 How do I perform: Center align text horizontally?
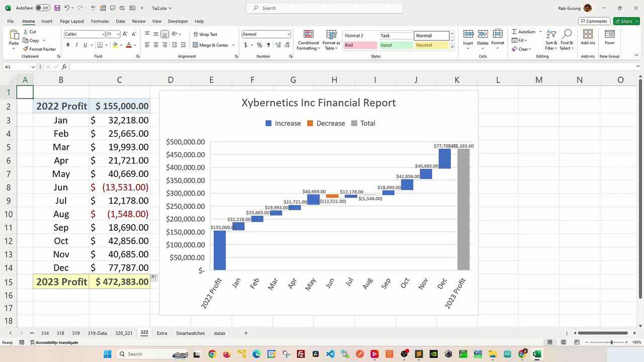tap(156, 45)
